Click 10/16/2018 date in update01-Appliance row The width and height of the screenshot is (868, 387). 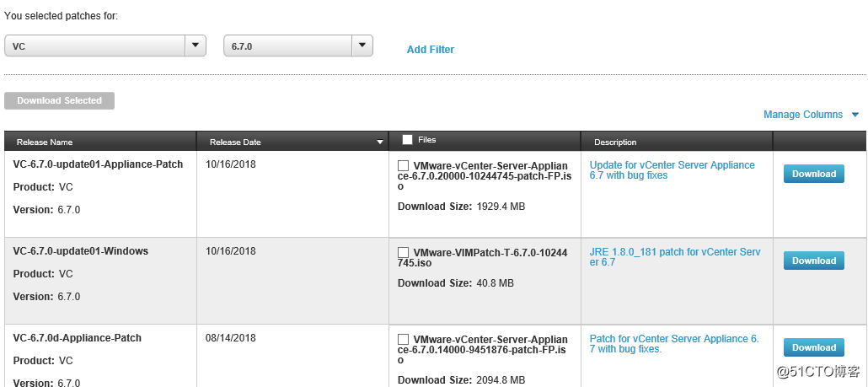point(230,164)
